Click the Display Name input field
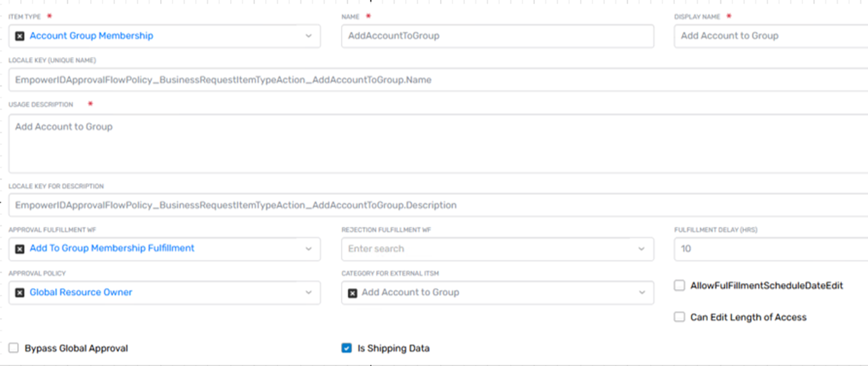This screenshot has height=366, width=868. coord(771,36)
